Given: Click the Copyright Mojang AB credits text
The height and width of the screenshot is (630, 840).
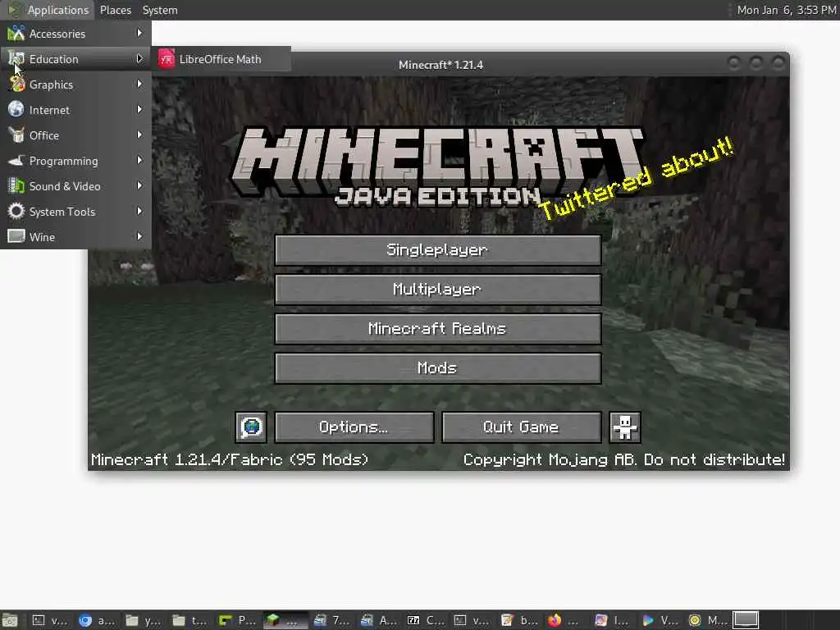Looking at the screenshot, I should tap(623, 459).
